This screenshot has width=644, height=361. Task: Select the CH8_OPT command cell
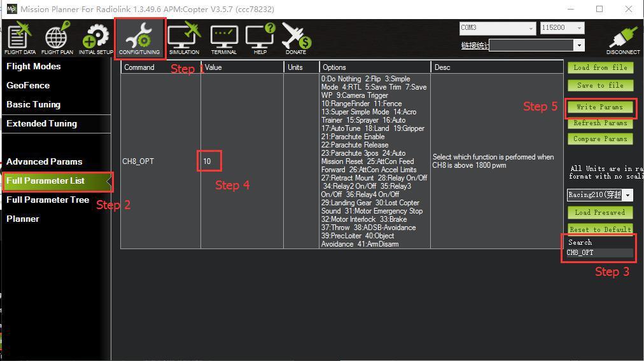(160, 161)
